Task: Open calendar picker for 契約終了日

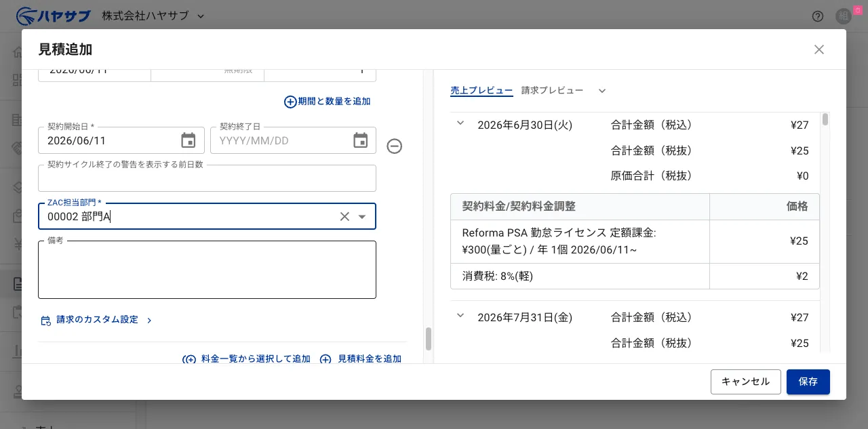Action: (x=361, y=140)
